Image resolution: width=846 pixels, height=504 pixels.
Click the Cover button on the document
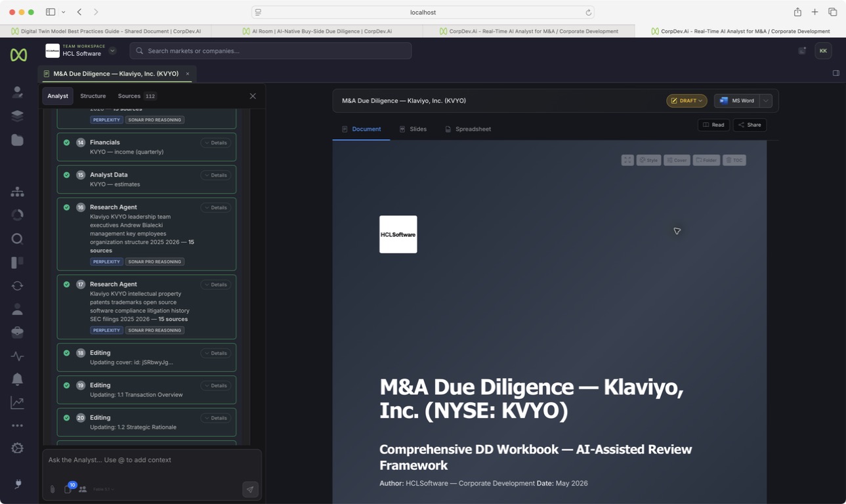[677, 160]
